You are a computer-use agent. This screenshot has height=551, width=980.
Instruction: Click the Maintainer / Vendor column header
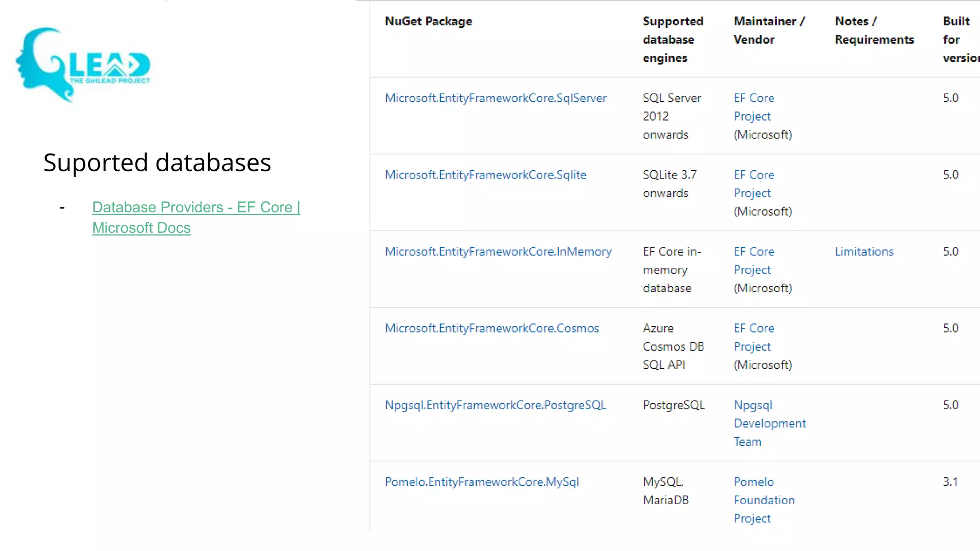tap(769, 31)
